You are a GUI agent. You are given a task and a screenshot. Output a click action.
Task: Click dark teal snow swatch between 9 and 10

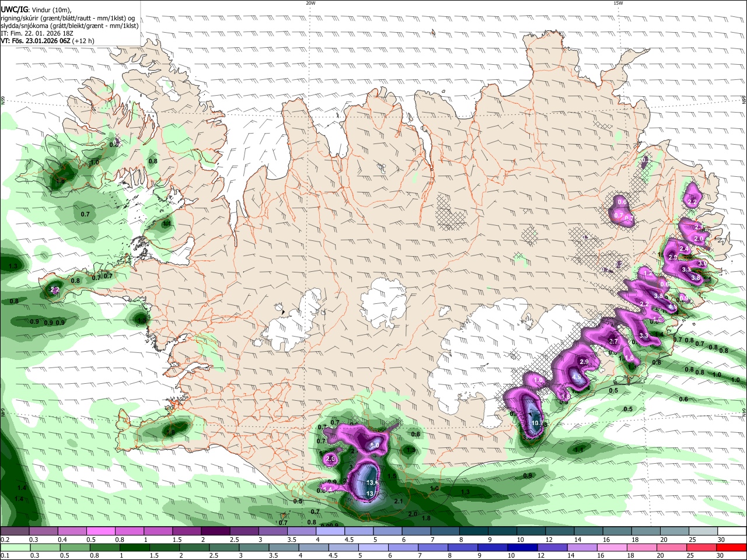click(x=502, y=531)
